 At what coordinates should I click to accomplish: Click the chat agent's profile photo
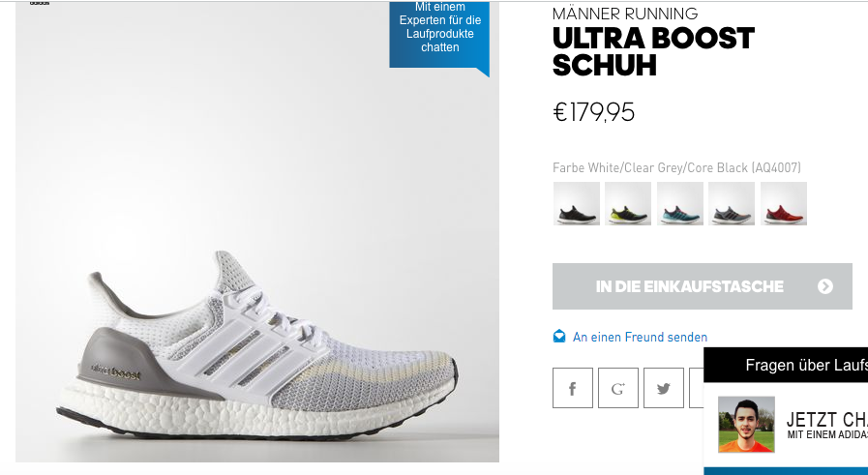click(746, 424)
